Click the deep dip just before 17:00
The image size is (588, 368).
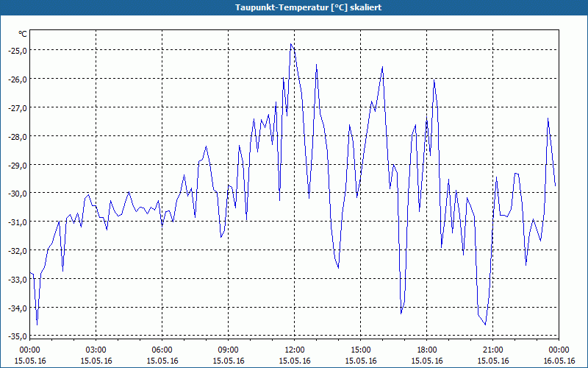point(401,314)
